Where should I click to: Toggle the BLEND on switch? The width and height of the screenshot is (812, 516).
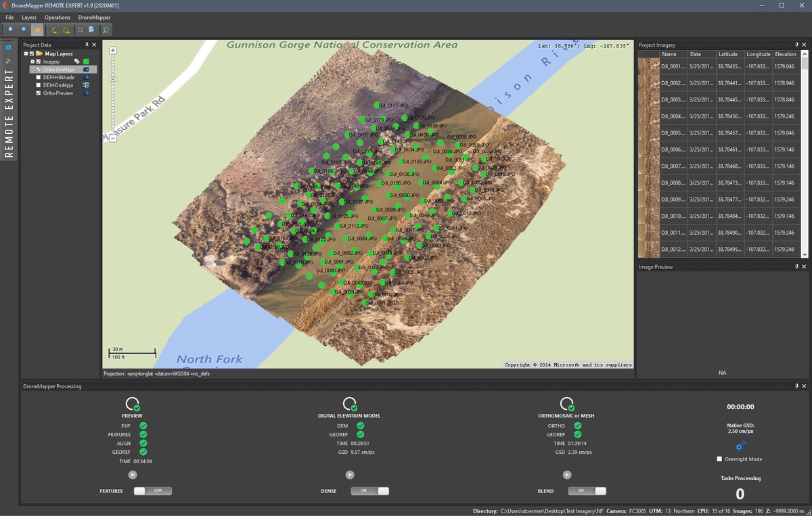click(587, 491)
